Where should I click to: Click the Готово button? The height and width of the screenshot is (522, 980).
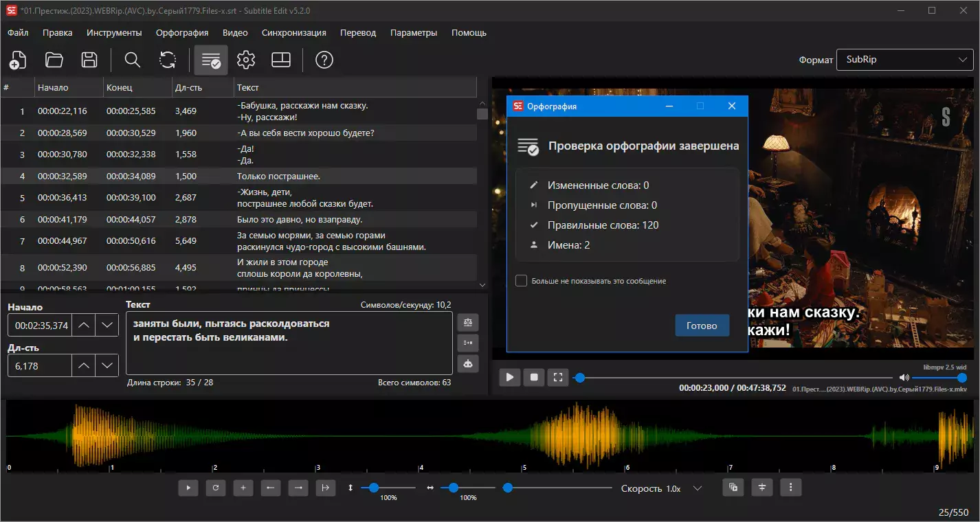702,326
